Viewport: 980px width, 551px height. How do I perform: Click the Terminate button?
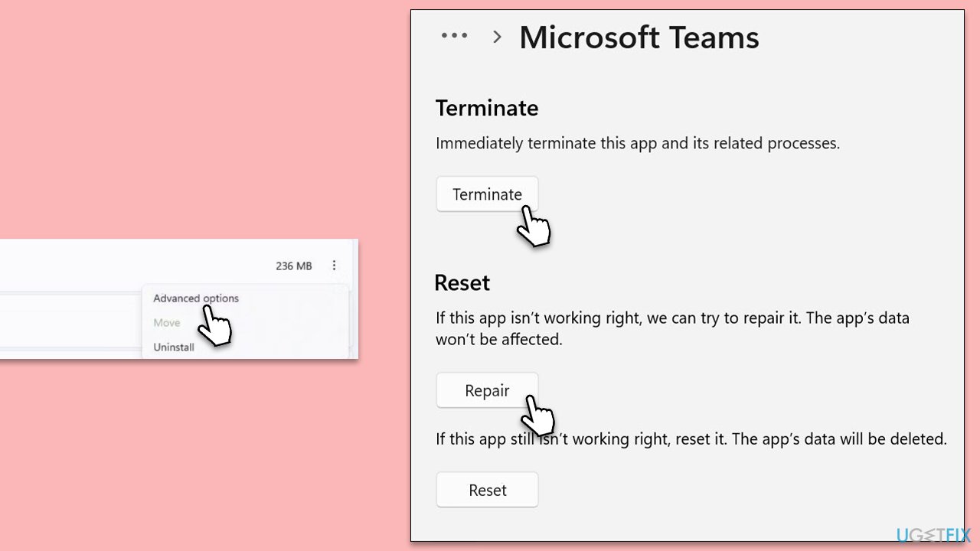[487, 194]
